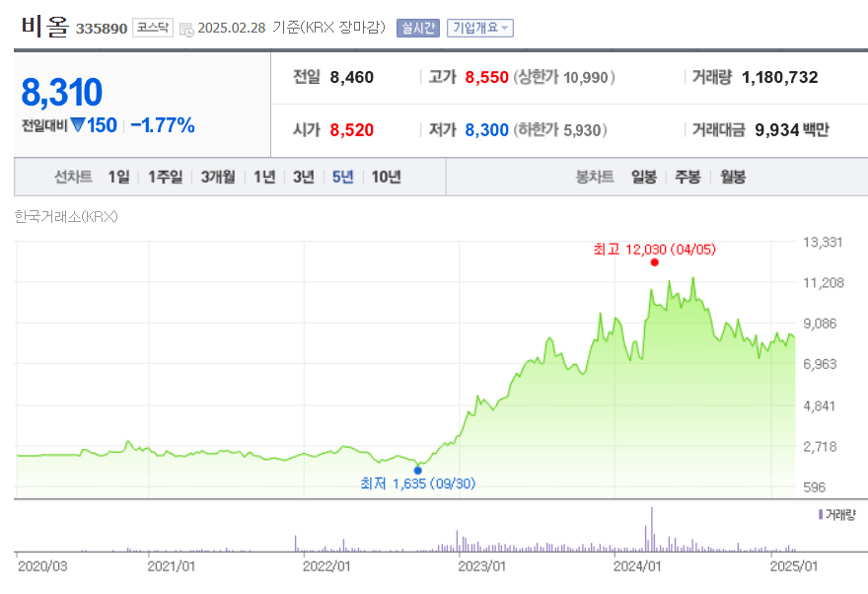Select the 3년 period tab

click(x=304, y=177)
